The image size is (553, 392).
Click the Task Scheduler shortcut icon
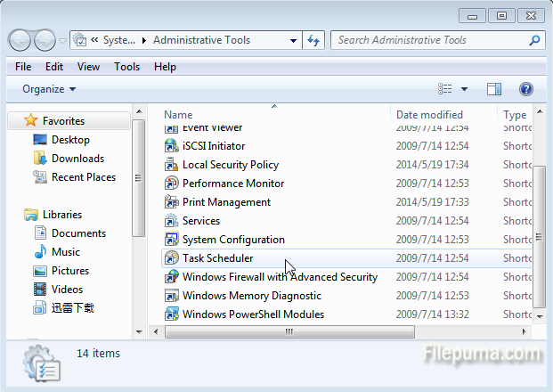click(x=173, y=258)
